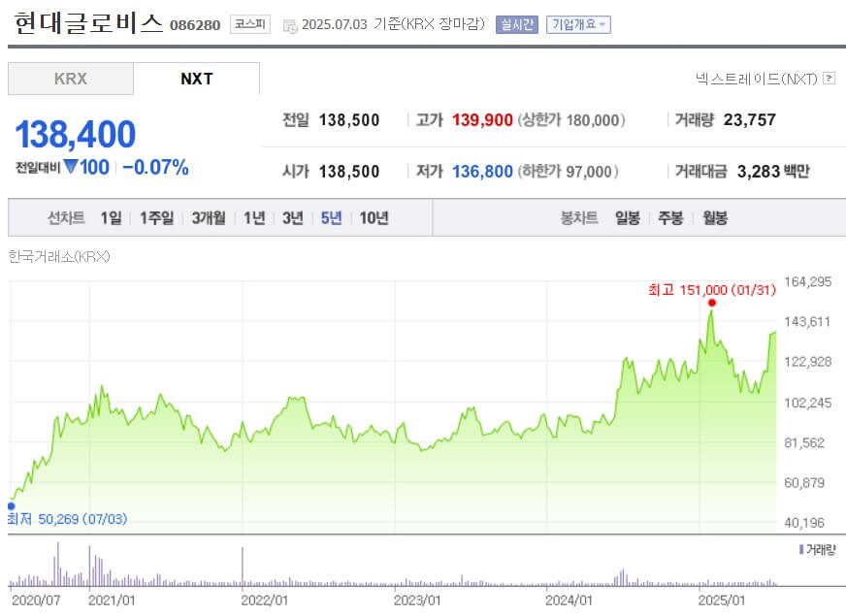Click the 한국거래소(KRX) chart caption
The height and width of the screenshot is (616, 846).
(x=59, y=257)
